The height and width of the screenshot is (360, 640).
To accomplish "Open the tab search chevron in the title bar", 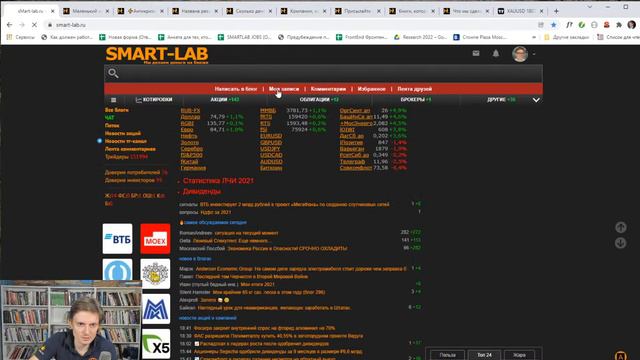I will (x=590, y=7).
